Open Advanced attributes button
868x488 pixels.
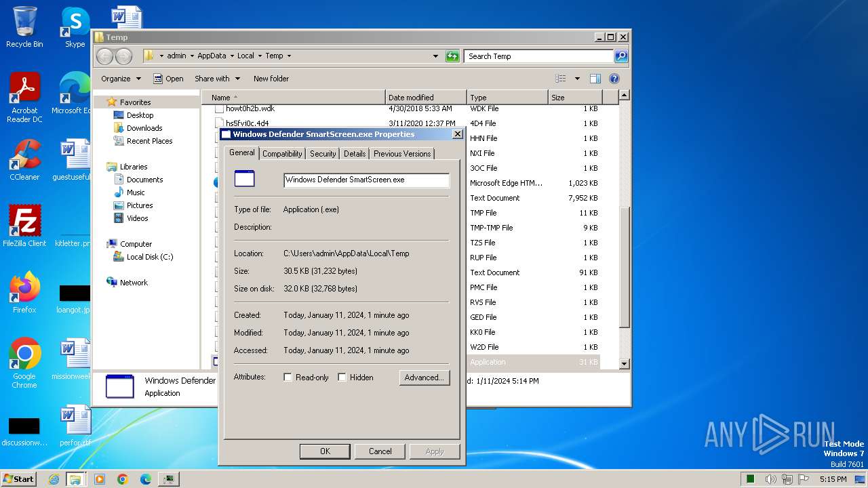point(424,378)
